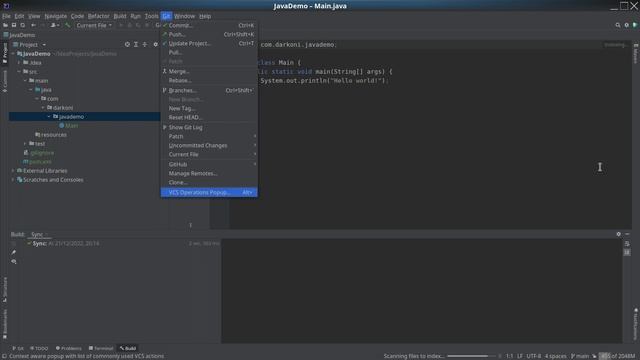Click the pin icon in Build panel
640x360 pixels.
[14, 252]
